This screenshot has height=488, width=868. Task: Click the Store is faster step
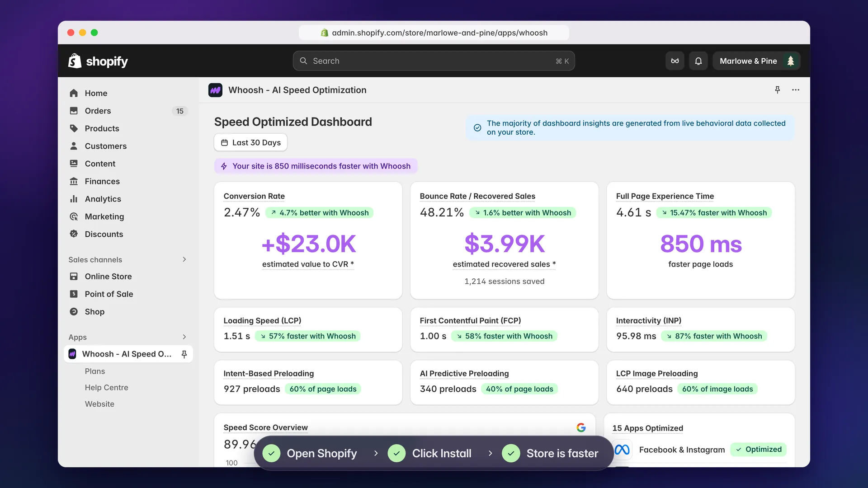(550, 453)
